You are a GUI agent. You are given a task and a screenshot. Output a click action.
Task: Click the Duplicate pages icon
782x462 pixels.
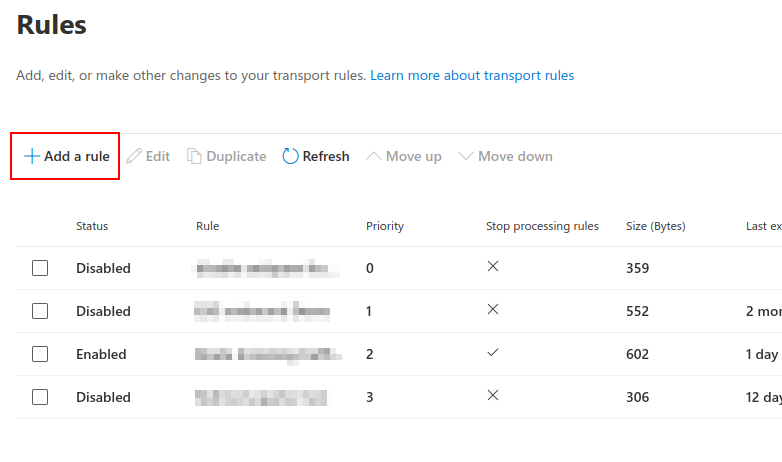pyautogui.click(x=194, y=156)
